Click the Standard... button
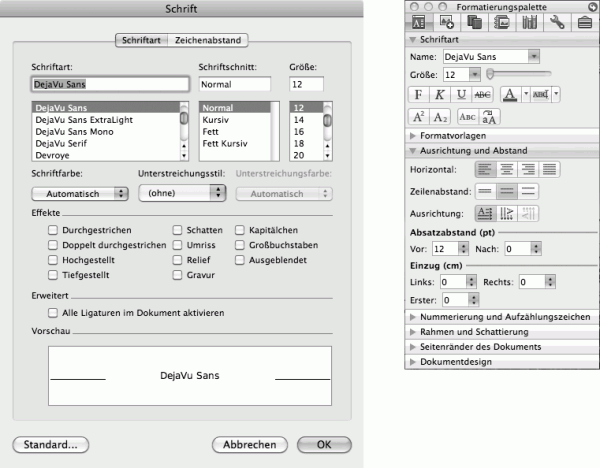 pos(51,445)
